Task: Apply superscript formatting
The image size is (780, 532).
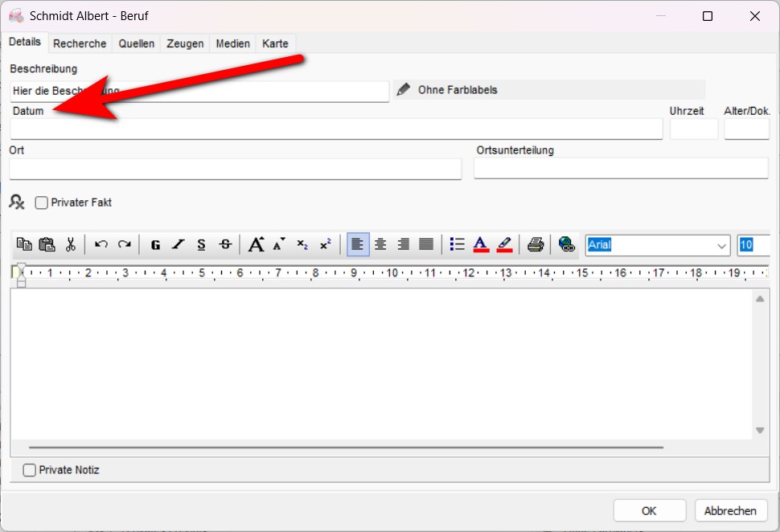Action: point(325,245)
